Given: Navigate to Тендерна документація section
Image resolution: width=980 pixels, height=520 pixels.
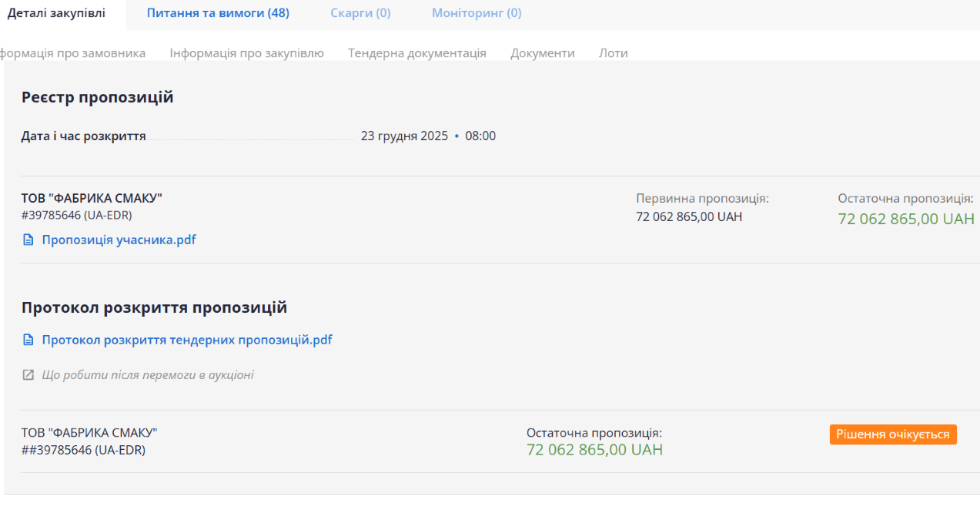Looking at the screenshot, I should [416, 53].
